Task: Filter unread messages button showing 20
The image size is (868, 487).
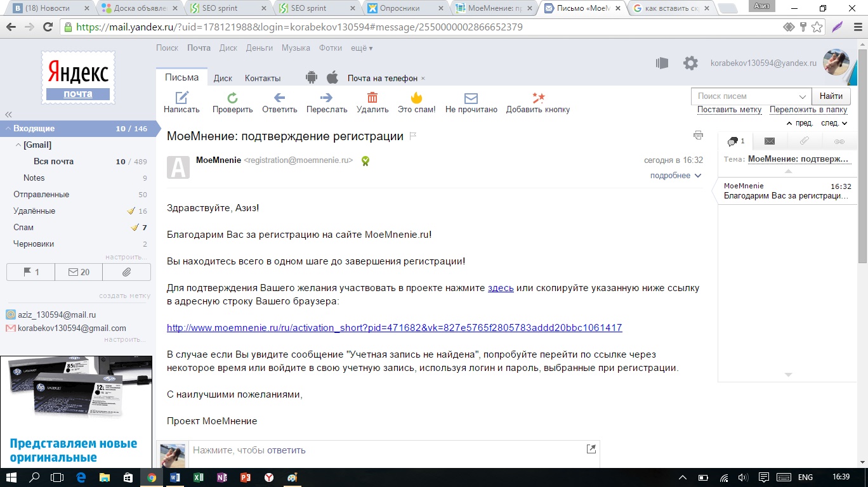Action: point(79,272)
